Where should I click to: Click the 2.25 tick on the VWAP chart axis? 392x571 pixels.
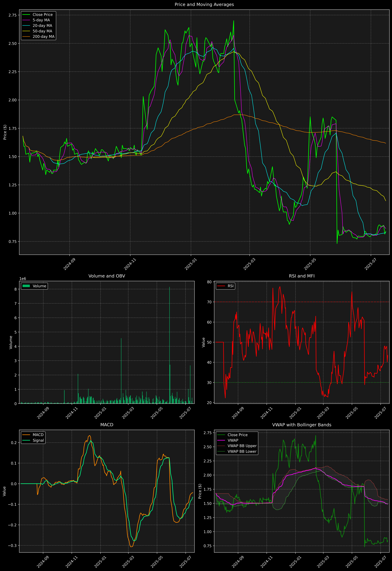pyautogui.click(x=208, y=461)
